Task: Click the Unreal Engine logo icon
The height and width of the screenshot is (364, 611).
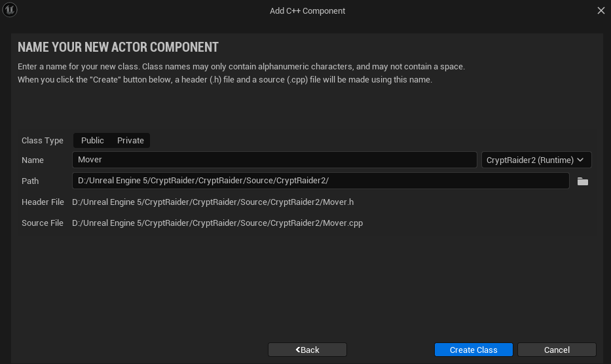Action: (10, 10)
